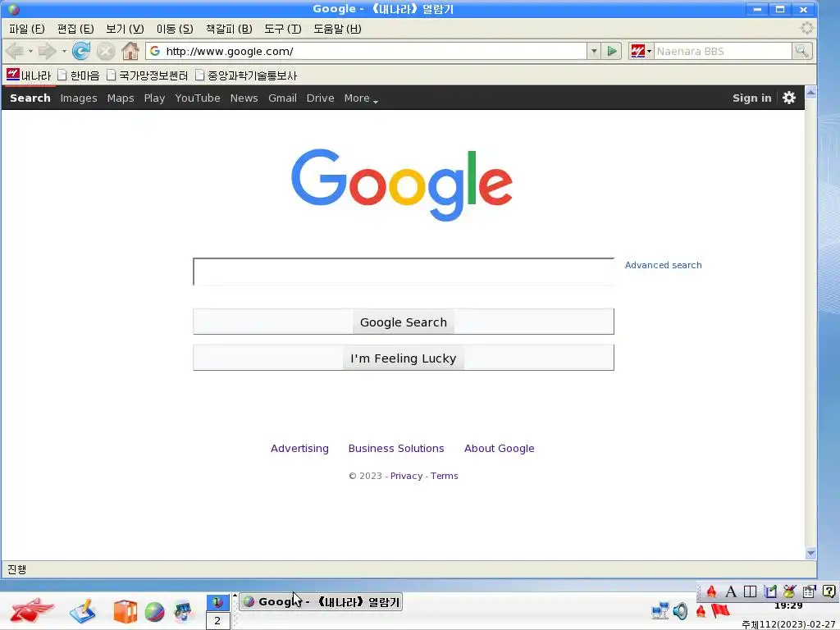This screenshot has height=630, width=840.
Task: Open the volume speaker tray icon
Action: 680,610
